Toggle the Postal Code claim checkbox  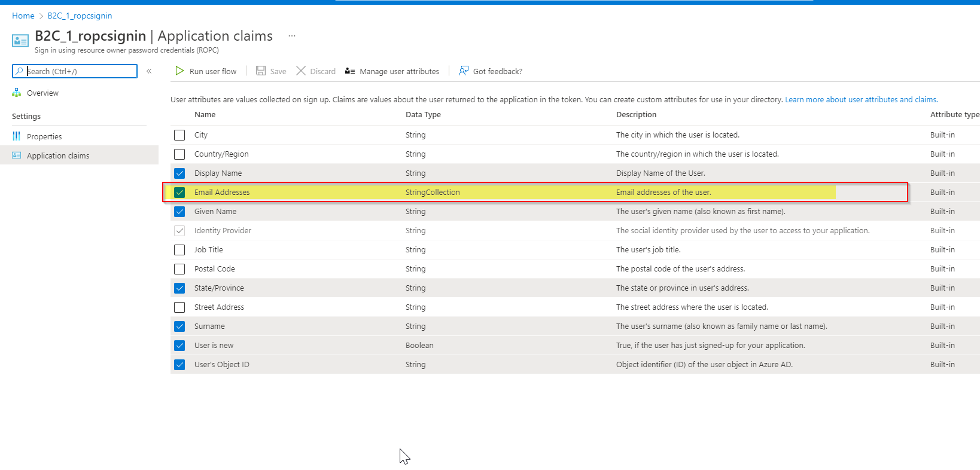(179, 269)
